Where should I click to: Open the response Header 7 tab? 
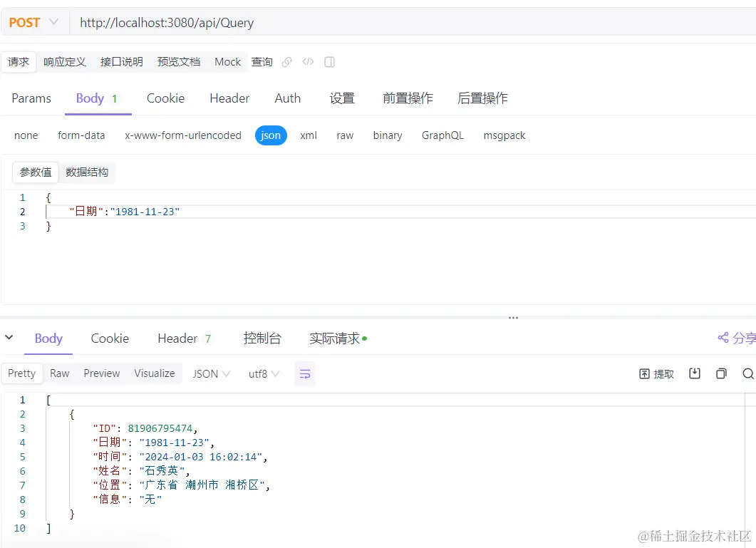(x=185, y=338)
